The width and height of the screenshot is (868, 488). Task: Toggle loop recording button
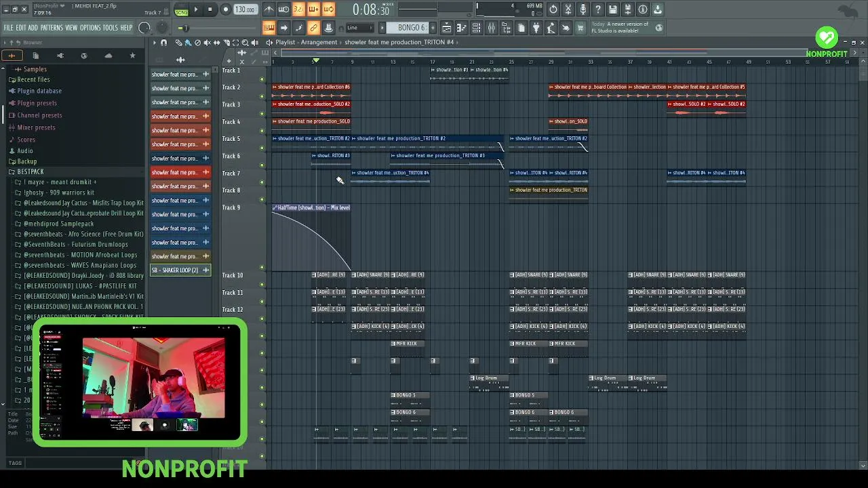tap(328, 9)
